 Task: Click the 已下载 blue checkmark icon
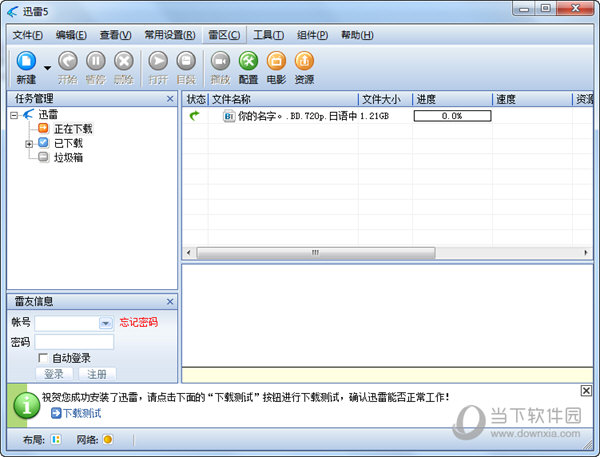pos(44,142)
